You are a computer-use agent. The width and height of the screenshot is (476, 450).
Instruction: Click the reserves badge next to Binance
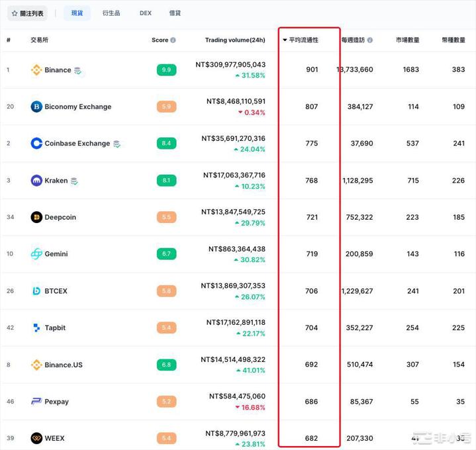[77, 70]
